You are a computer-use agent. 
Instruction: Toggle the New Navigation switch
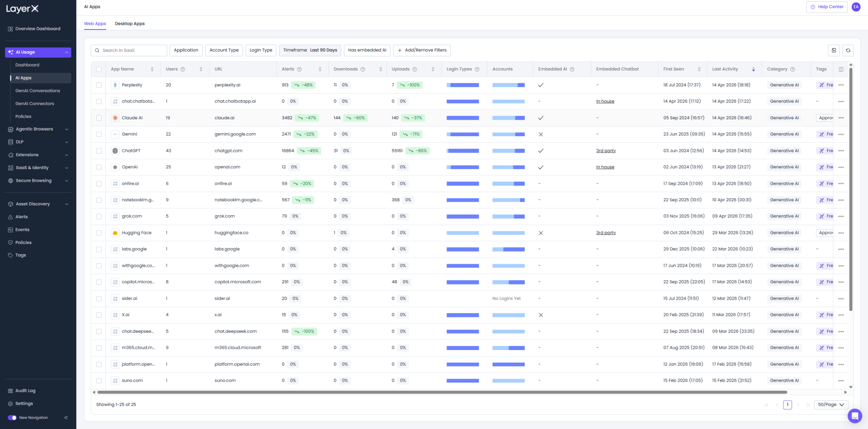[12, 418]
